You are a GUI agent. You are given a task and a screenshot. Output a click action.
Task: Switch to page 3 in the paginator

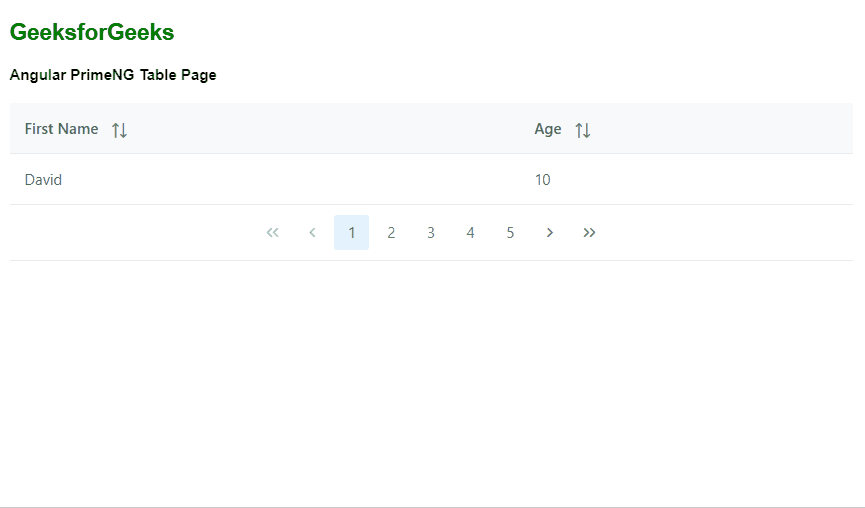click(x=431, y=233)
